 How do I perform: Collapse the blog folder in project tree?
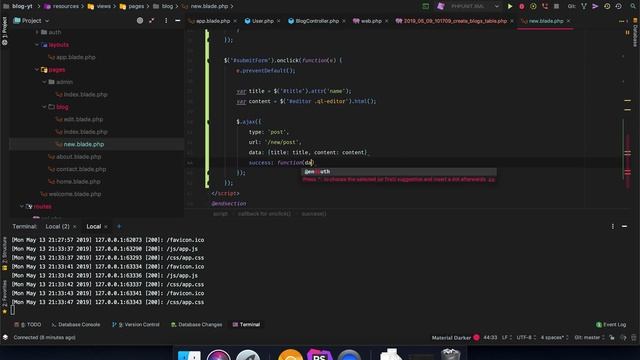pos(44,107)
